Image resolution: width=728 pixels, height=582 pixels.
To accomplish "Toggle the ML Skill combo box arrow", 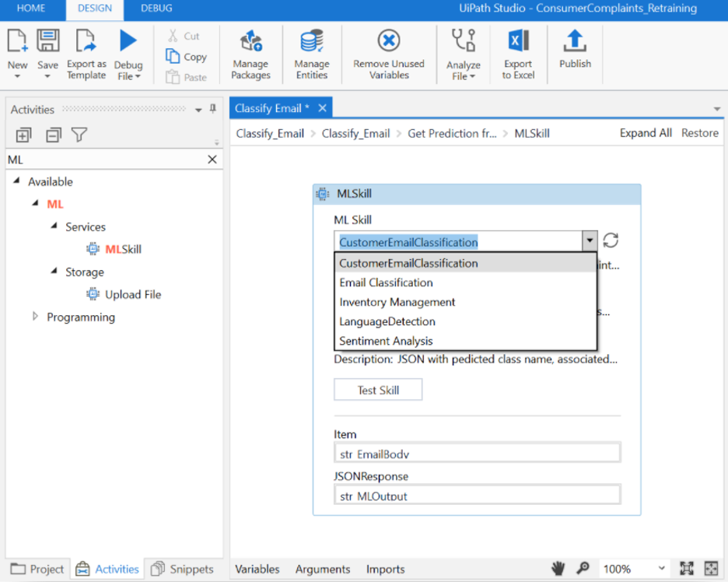I will coord(590,240).
